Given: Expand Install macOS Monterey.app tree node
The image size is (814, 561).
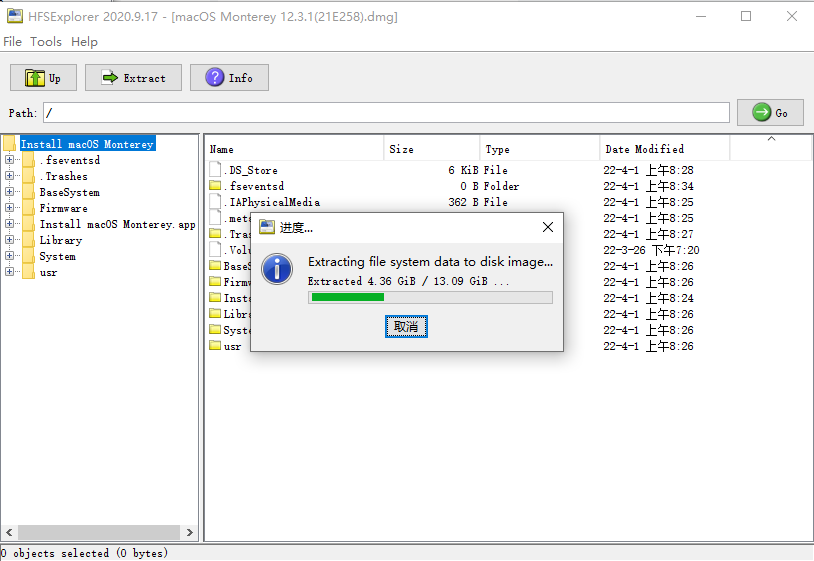Looking at the screenshot, I should click(x=9, y=224).
